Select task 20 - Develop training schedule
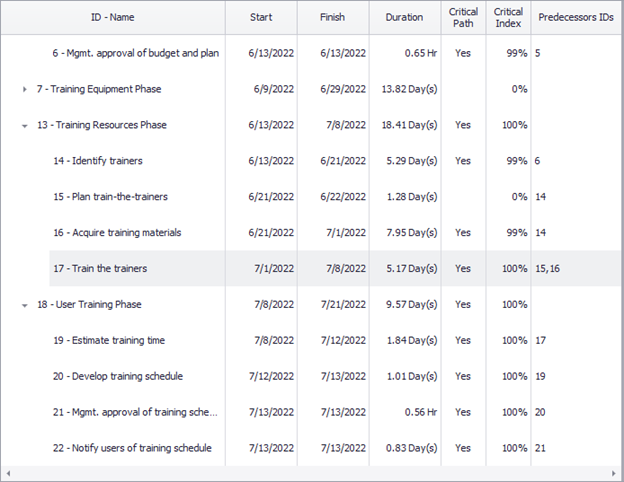 click(x=124, y=377)
